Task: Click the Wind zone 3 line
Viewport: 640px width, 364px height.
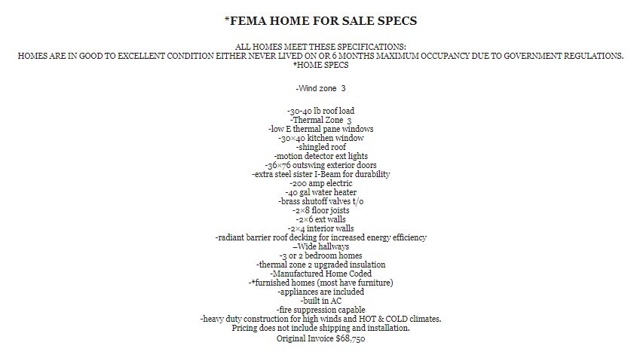Action: (x=321, y=88)
